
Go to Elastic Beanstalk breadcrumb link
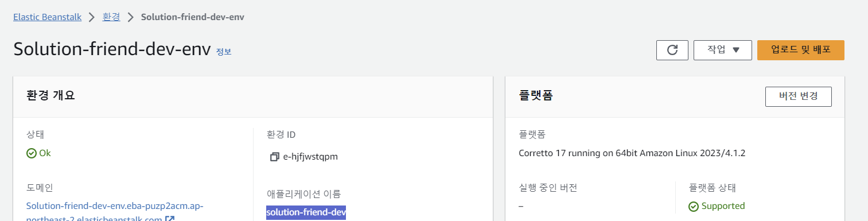48,17
